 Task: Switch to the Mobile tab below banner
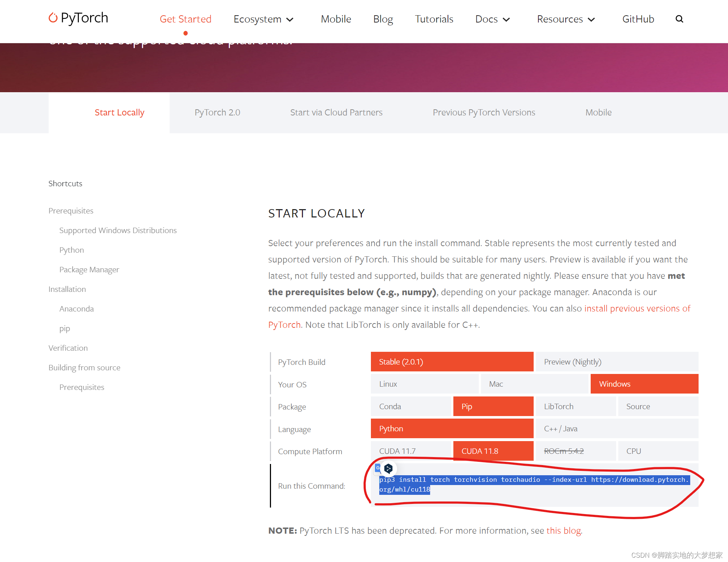pyautogui.click(x=598, y=113)
